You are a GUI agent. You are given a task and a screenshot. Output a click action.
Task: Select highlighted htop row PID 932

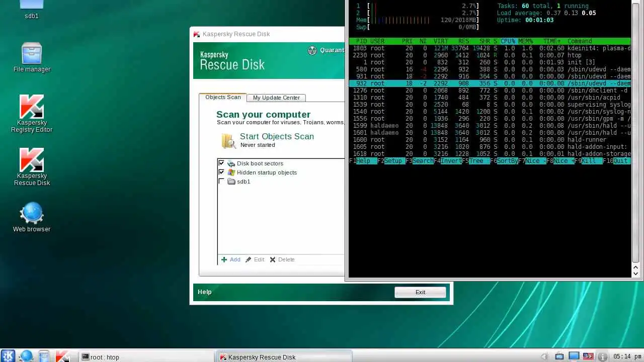click(x=490, y=83)
